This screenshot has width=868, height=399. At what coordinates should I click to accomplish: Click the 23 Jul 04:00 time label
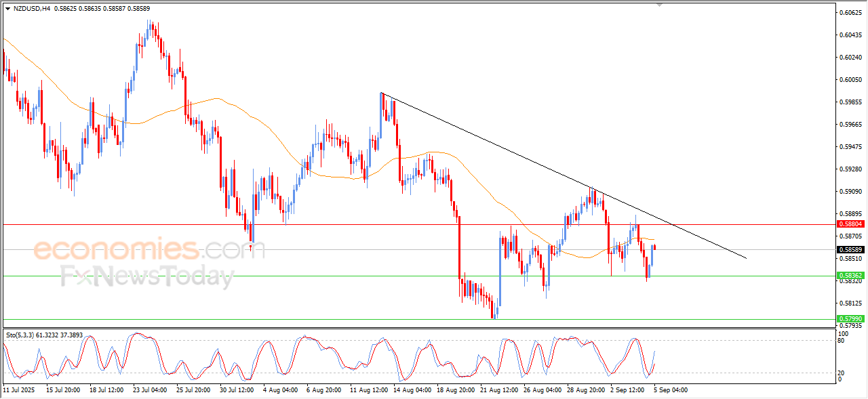pyautogui.click(x=150, y=390)
